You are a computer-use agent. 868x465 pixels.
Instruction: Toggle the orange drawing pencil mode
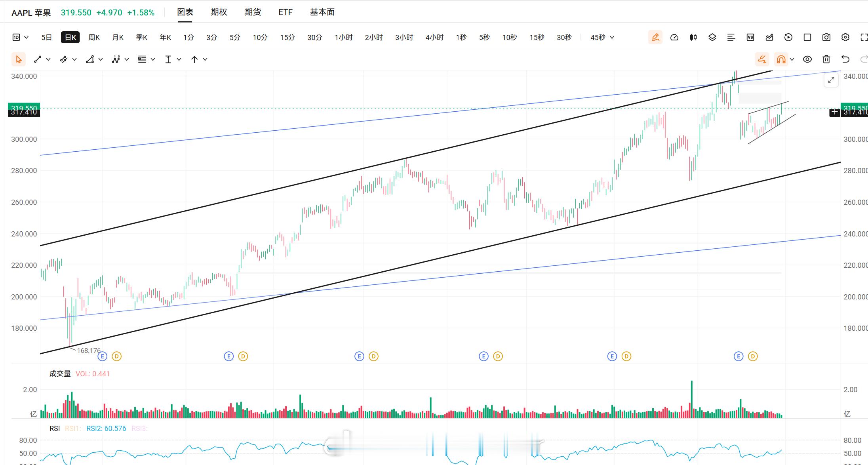[655, 37]
